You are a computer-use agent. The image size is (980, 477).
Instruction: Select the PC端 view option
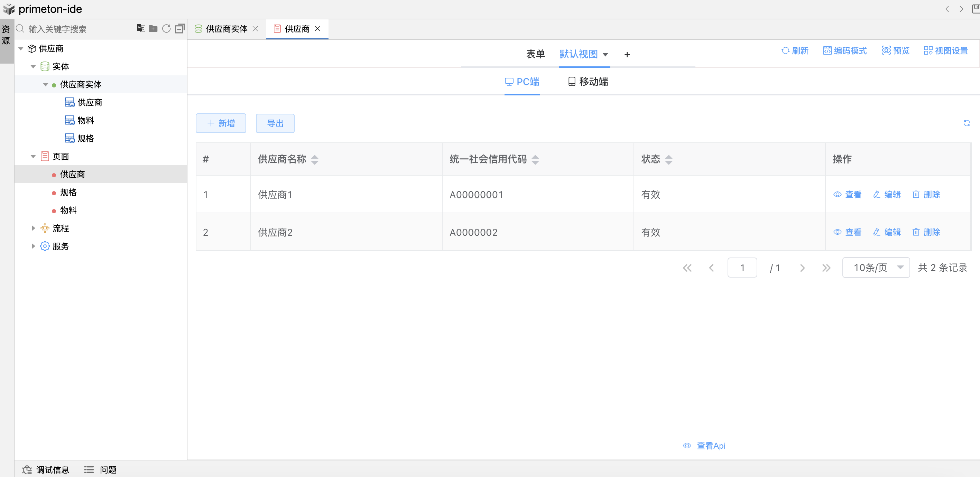coord(522,82)
